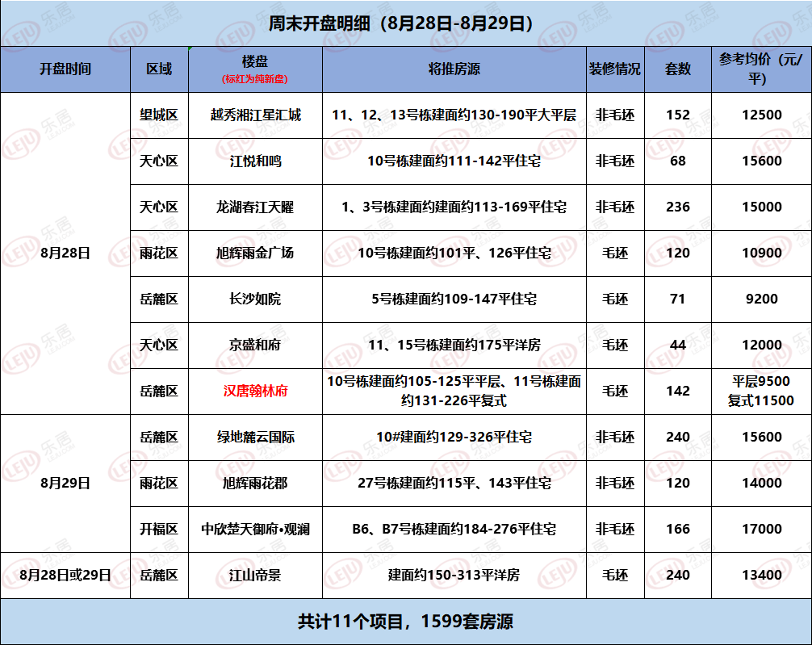Click 10号栋建面约101平、126平住宅 cell
Image resolution: width=812 pixels, height=645 pixels.
pyautogui.click(x=454, y=253)
